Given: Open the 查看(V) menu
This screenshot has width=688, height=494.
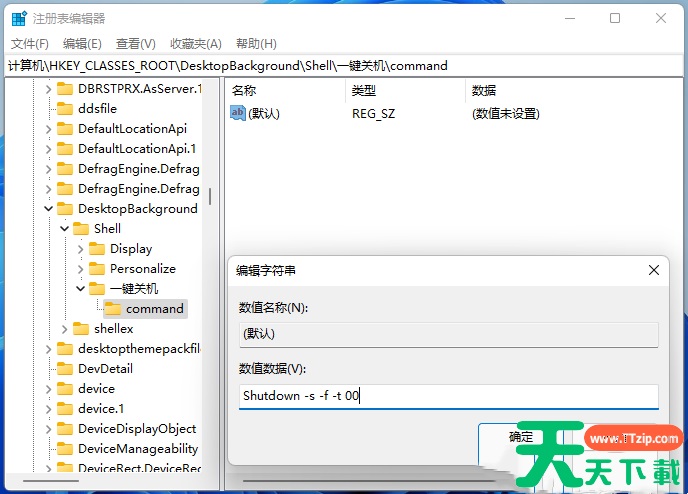Looking at the screenshot, I should point(136,44).
